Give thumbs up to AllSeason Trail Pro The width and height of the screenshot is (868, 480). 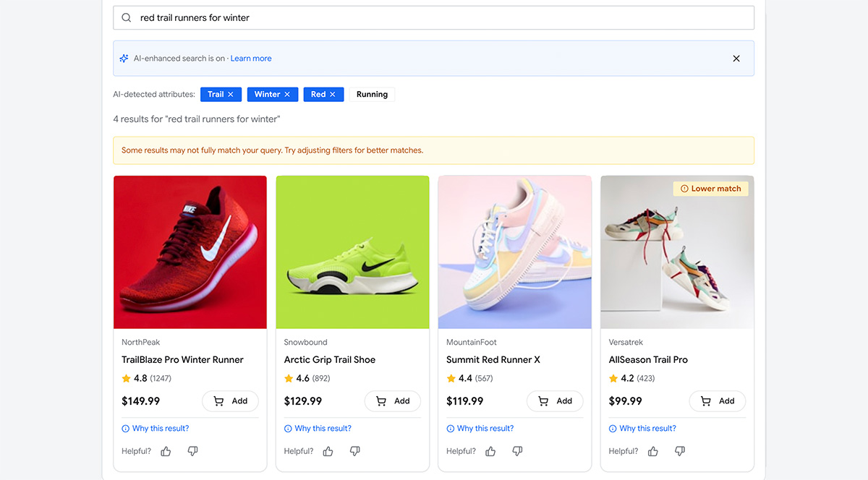click(x=652, y=450)
